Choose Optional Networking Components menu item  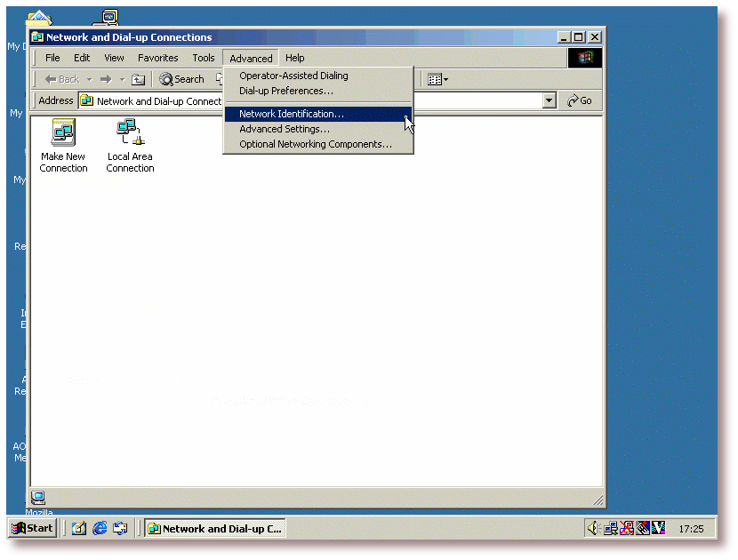click(315, 144)
